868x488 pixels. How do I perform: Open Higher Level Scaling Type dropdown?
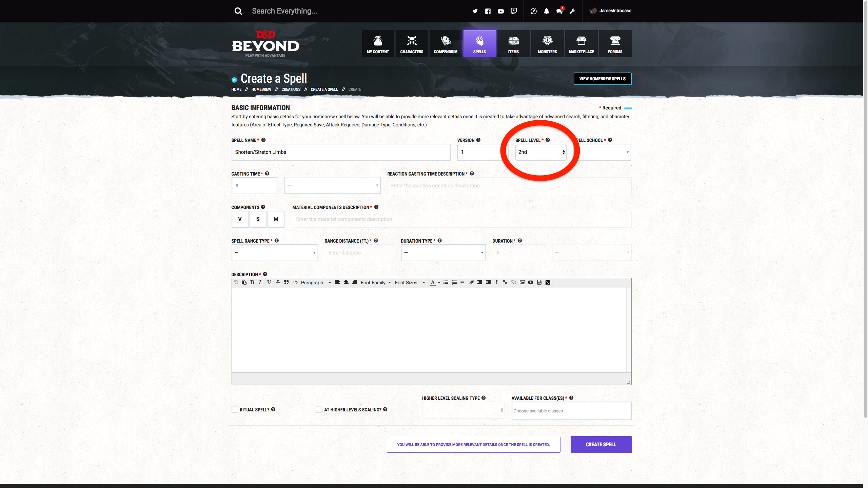(x=463, y=410)
